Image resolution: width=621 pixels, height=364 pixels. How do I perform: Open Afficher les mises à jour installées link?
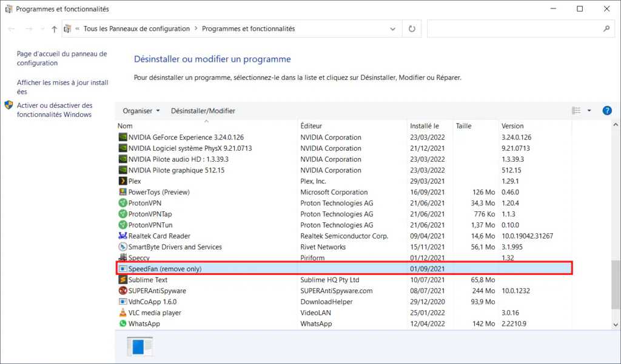click(x=62, y=87)
